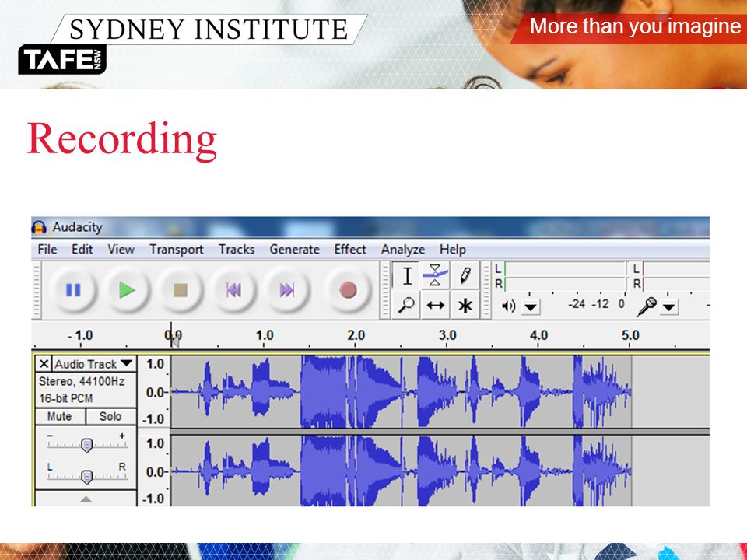Skip to end of the track
The width and height of the screenshot is (747, 560).
287,290
